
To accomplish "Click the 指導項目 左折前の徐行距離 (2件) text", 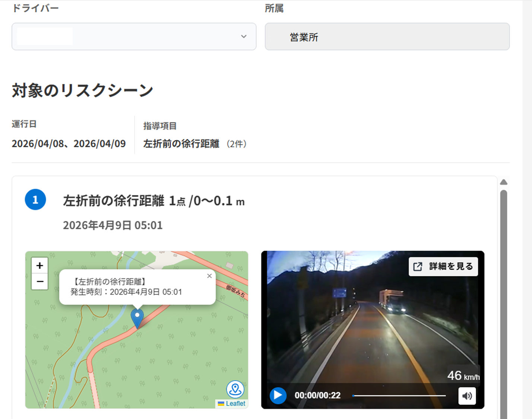I will pos(195,144).
